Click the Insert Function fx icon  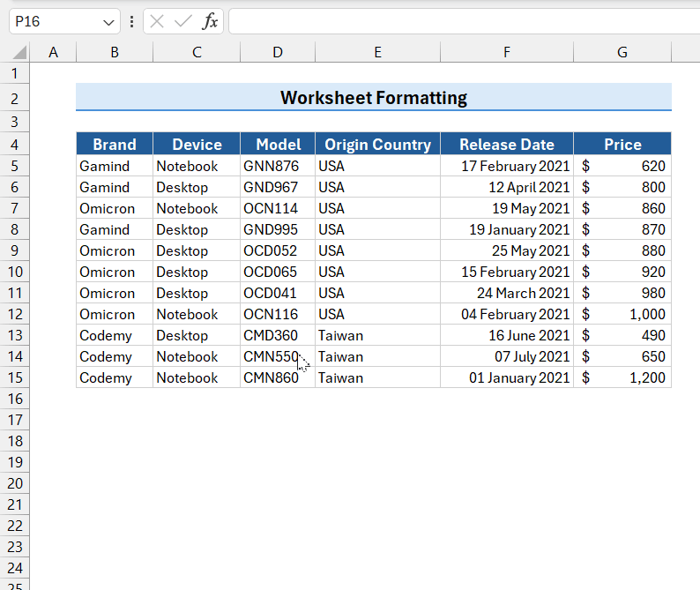click(210, 21)
